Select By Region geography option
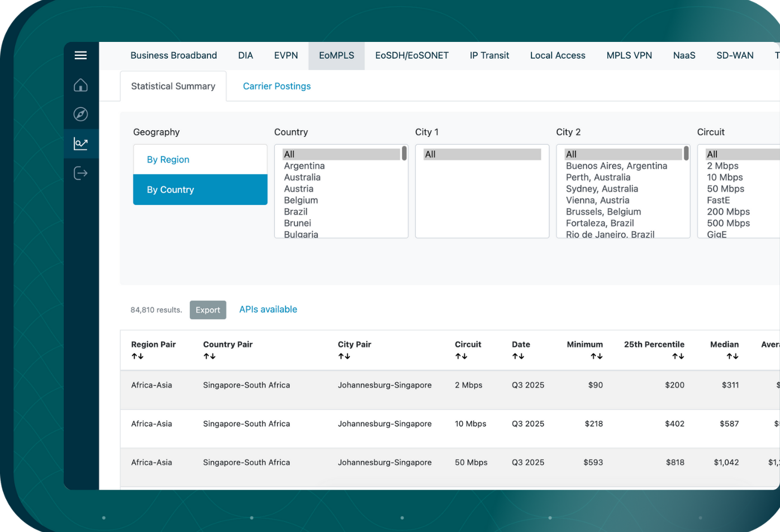The width and height of the screenshot is (780, 532). tap(168, 160)
